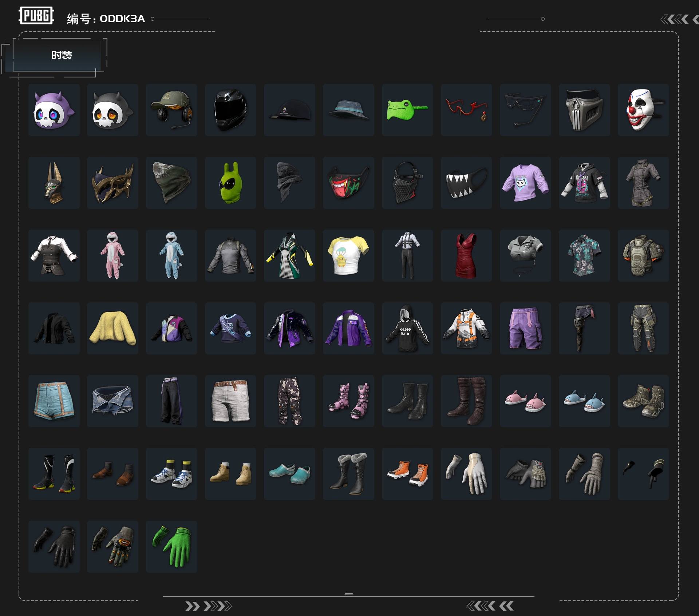Image resolution: width=699 pixels, height=616 pixels.
Task: Select the pink buckled platform boots
Action: click(x=348, y=401)
